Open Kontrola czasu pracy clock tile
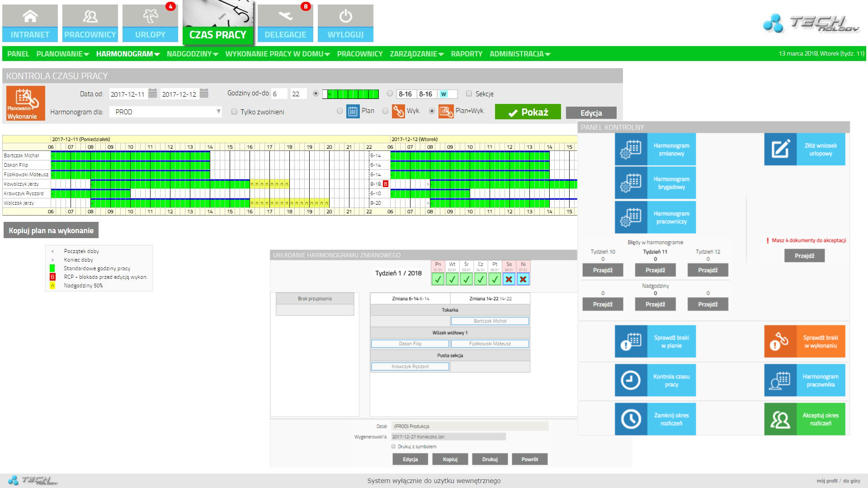 [x=655, y=380]
